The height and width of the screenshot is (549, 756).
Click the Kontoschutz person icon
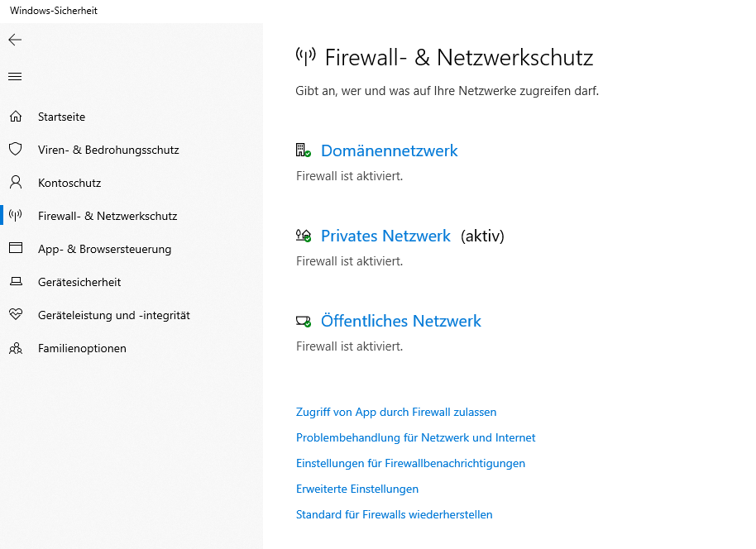15,183
